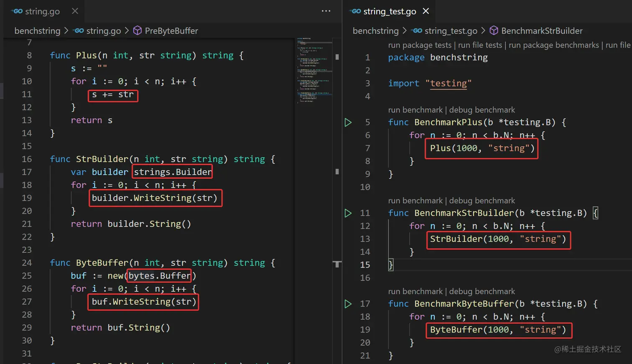Click the StrBuilder function name on line 16
The height and width of the screenshot is (364, 632).
[x=102, y=159]
